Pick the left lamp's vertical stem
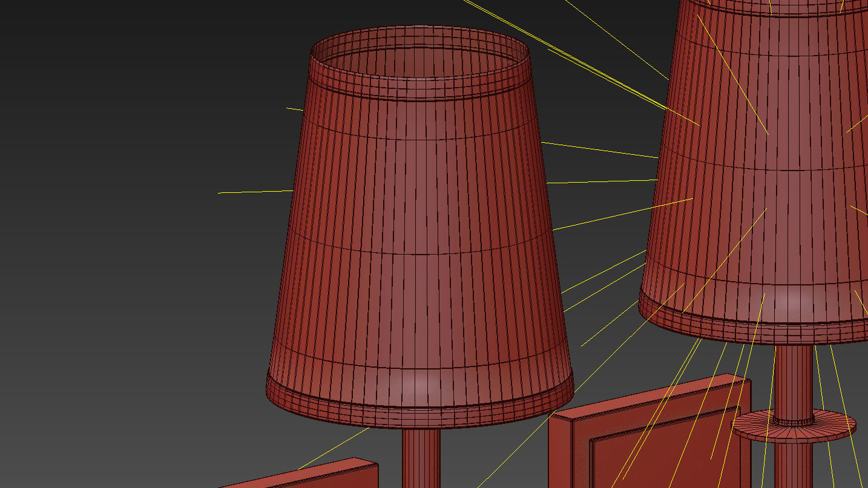Screen dimensions: 868x488 (x=421, y=458)
